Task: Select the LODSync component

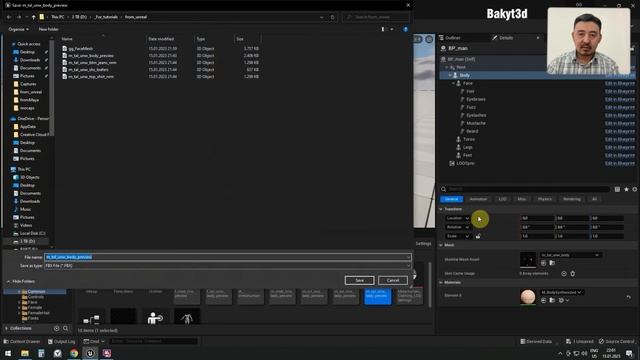Action: pyautogui.click(x=465, y=163)
